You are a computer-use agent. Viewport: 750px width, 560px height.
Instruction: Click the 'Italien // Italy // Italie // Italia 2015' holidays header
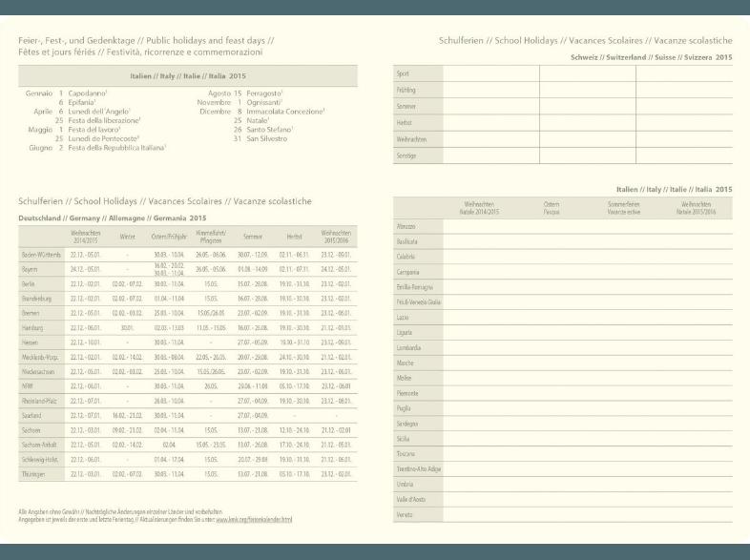(187, 76)
